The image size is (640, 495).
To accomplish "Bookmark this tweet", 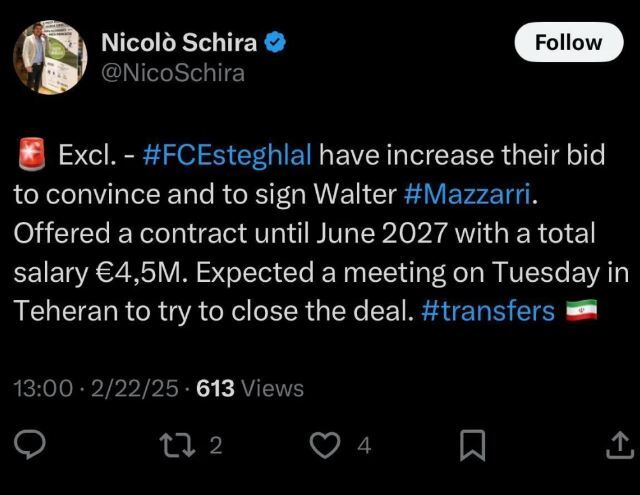I will [473, 445].
